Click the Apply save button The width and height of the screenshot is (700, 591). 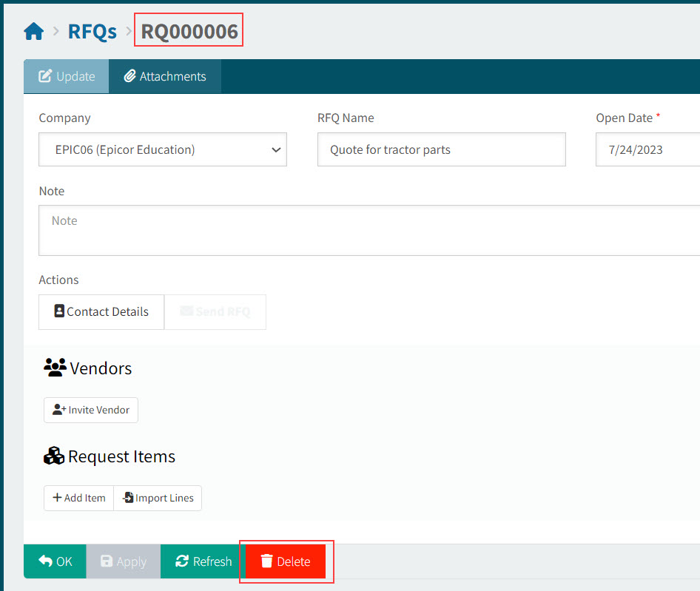pos(123,561)
